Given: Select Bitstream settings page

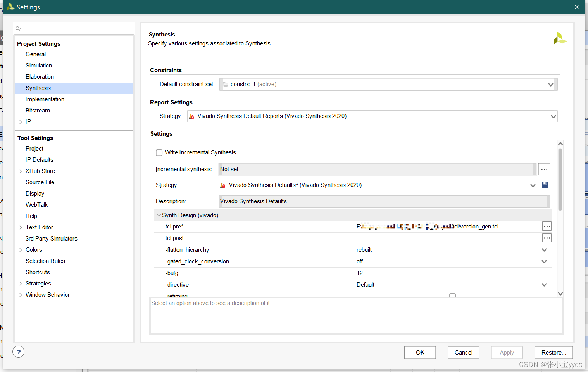Looking at the screenshot, I should pos(38,111).
